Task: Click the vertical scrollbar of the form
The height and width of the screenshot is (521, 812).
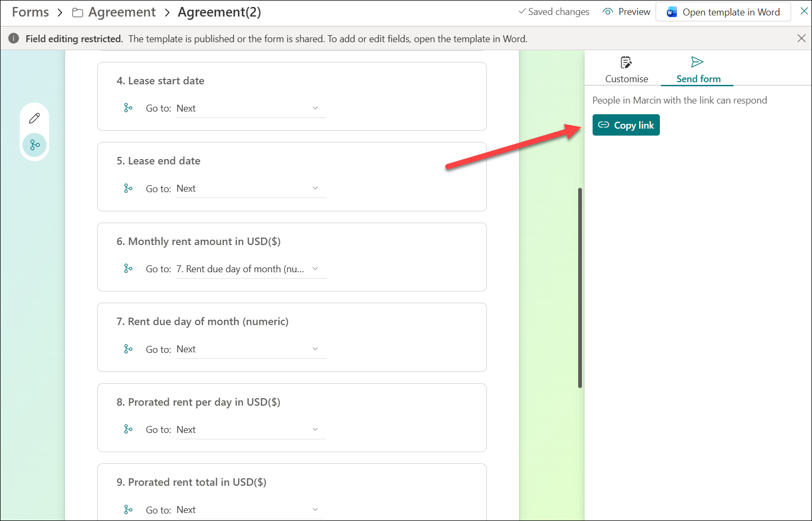Action: pos(580,288)
